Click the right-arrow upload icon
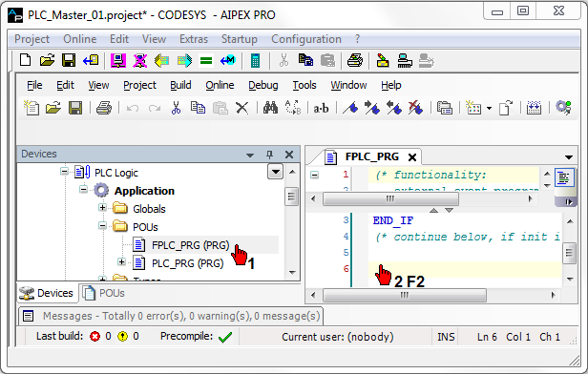Screen dimensions: 588x374 coord(184,60)
